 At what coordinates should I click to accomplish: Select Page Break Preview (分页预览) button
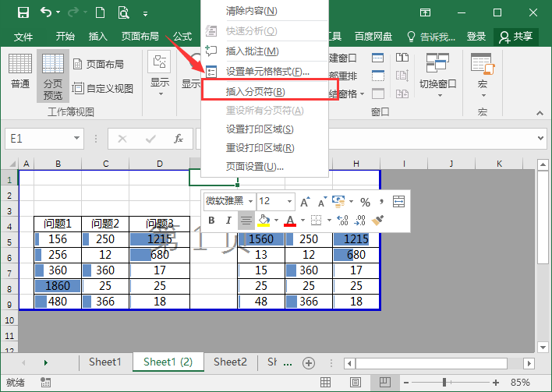(x=53, y=76)
